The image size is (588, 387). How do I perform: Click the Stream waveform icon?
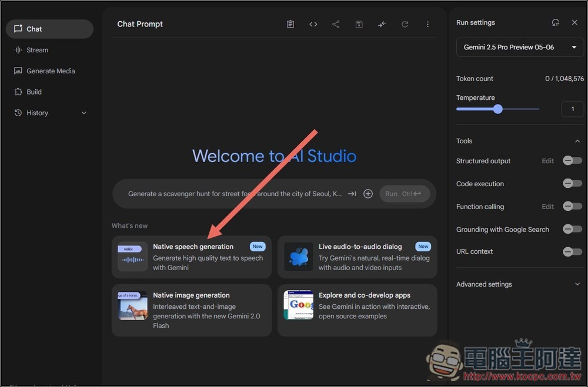coord(18,50)
